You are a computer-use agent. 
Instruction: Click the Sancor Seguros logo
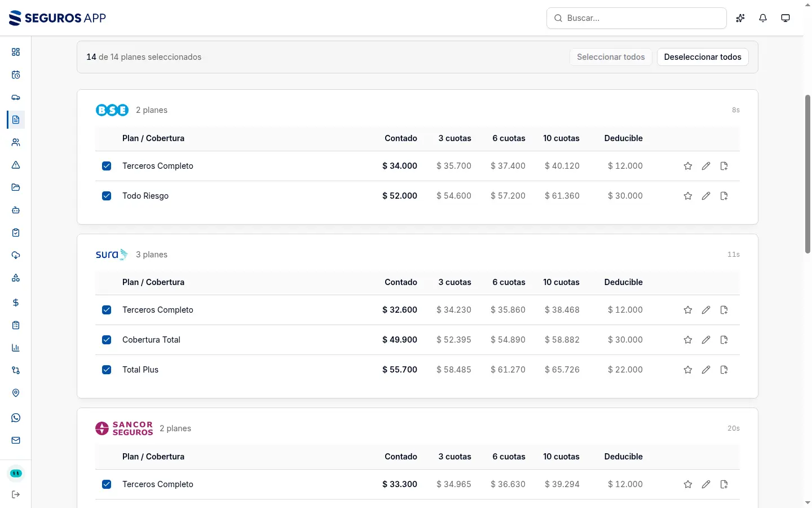coord(124,428)
